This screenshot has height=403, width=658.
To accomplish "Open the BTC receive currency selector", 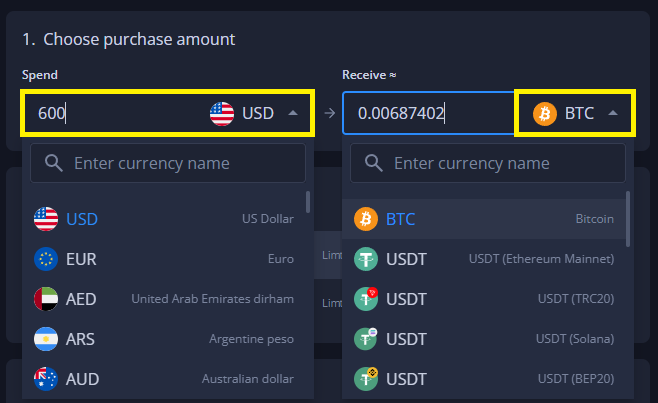I will coord(574,113).
